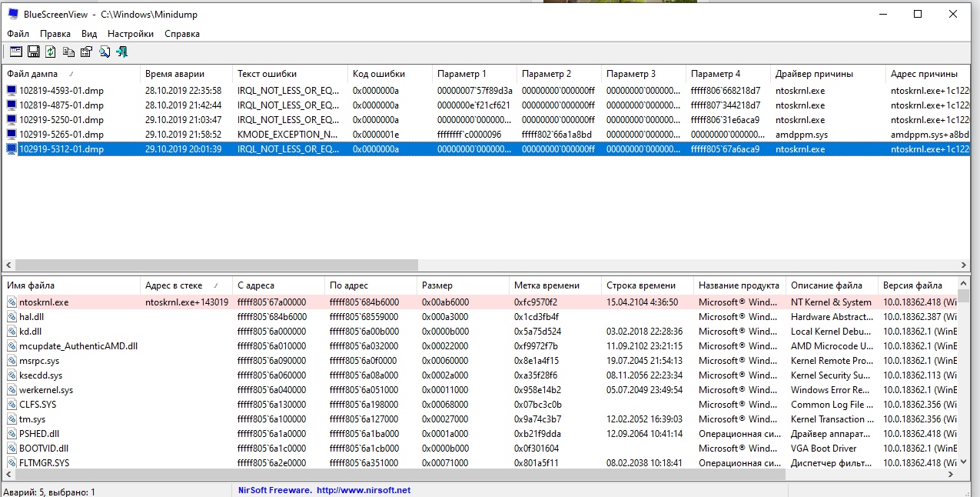Viewport: 980px width, 497px height.
Task: Click the file icon beside hal.dll
Action: point(12,317)
